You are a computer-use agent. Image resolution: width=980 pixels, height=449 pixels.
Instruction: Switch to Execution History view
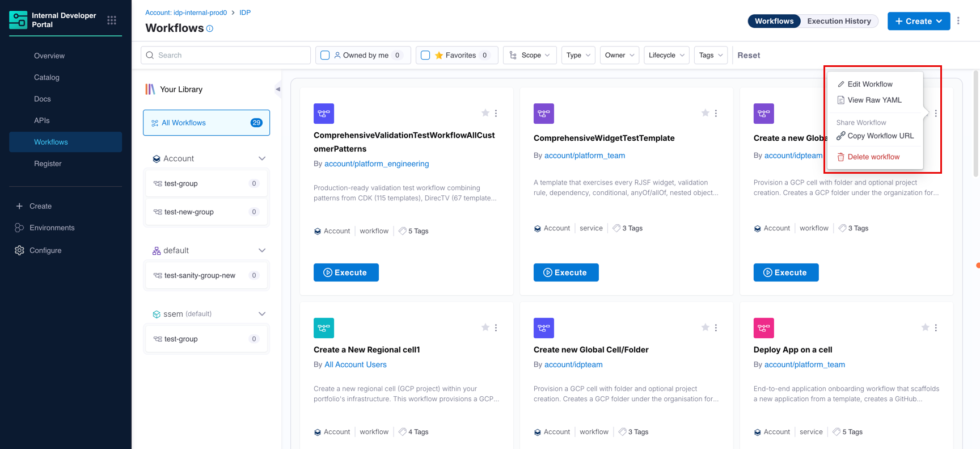point(839,21)
